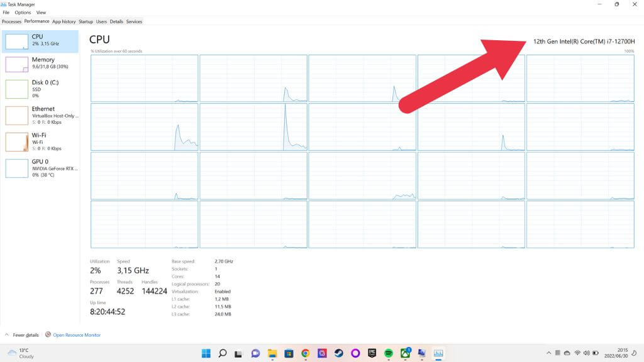Switch to the App history tab
Screen dimensions: 644x362
tap(64, 21)
